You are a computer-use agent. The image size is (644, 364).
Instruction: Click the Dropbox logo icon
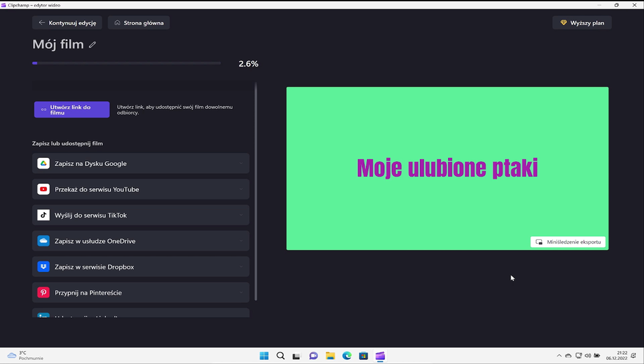[x=43, y=267]
